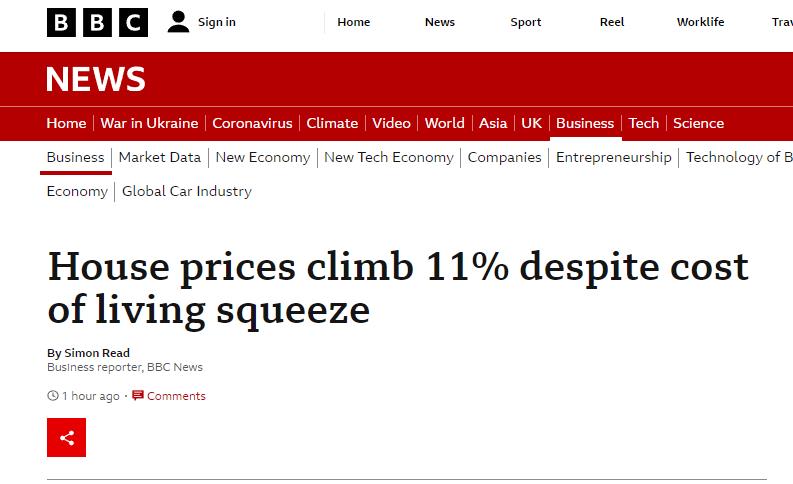Select the War in Ukraine tab
Viewport: 793px width, 484px height.
(149, 123)
